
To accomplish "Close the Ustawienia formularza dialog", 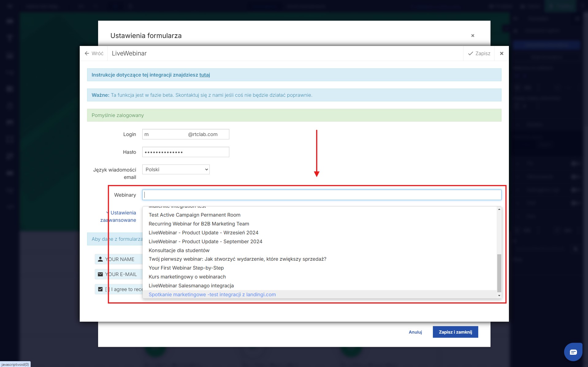I will (472, 36).
